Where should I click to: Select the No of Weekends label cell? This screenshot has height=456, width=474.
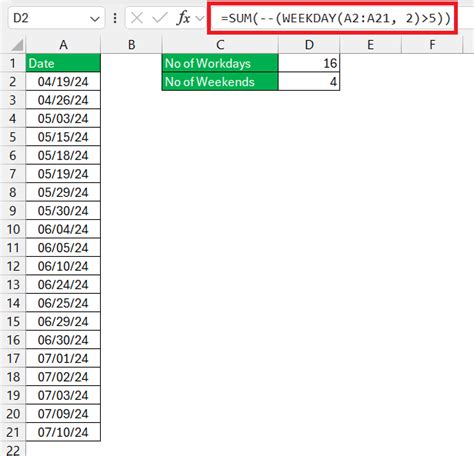coord(220,82)
